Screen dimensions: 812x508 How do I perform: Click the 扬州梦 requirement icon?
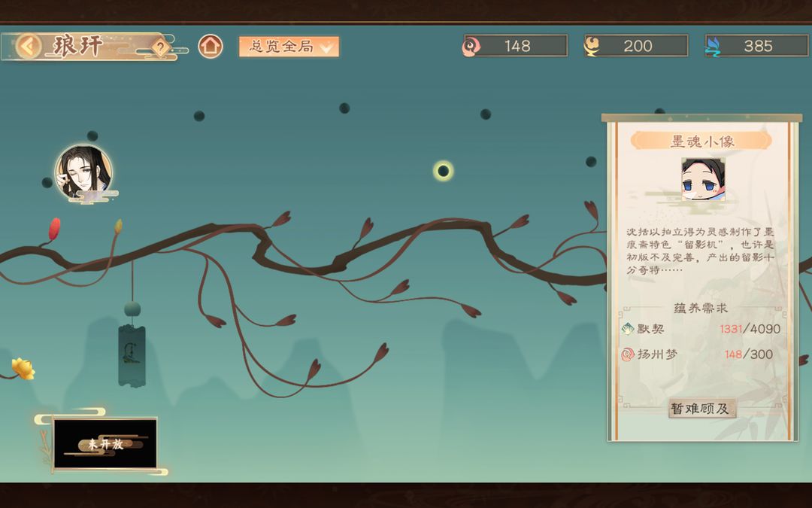coord(628,354)
